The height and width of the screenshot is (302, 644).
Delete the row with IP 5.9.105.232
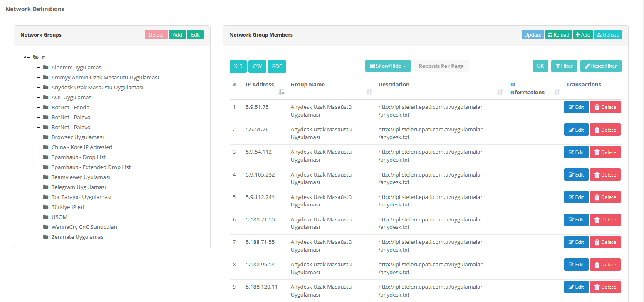pos(605,174)
